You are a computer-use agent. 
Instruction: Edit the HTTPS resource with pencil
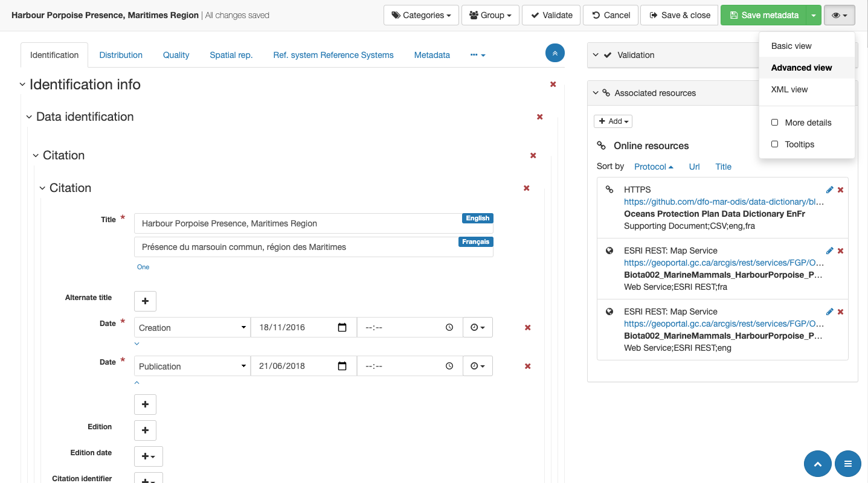pyautogui.click(x=829, y=190)
